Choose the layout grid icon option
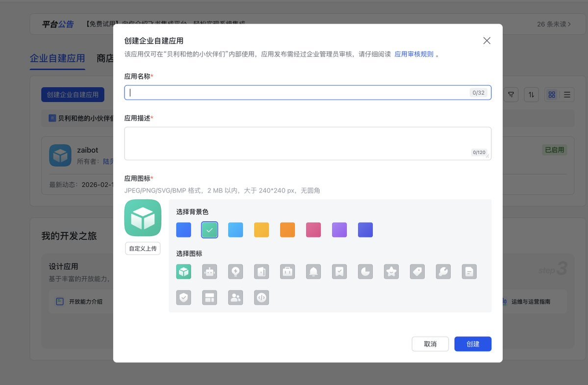588x385 pixels. coord(209,297)
